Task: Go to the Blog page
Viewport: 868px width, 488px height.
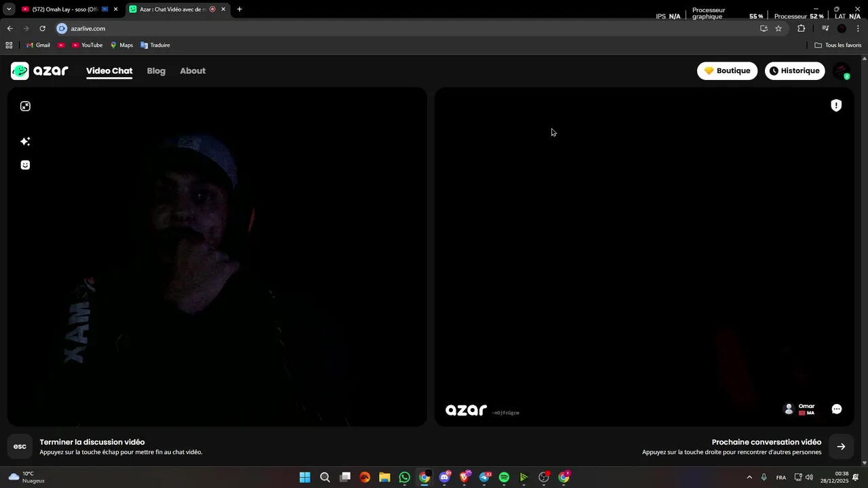Action: (x=156, y=70)
